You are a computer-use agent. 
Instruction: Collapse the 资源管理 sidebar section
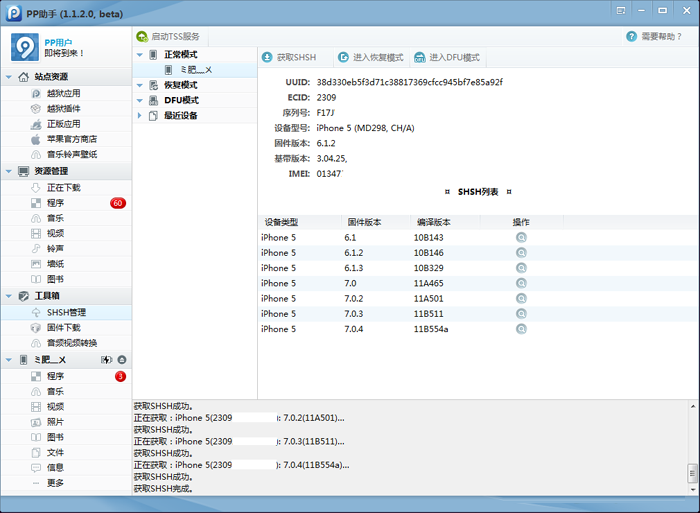[9, 171]
